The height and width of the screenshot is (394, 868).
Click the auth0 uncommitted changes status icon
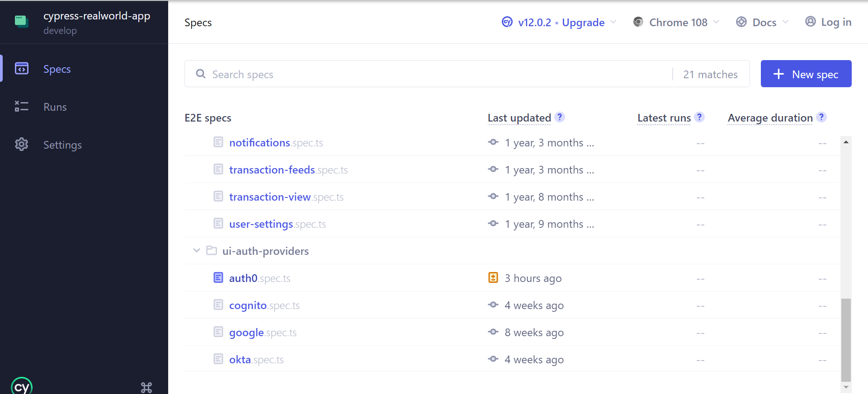(x=493, y=277)
